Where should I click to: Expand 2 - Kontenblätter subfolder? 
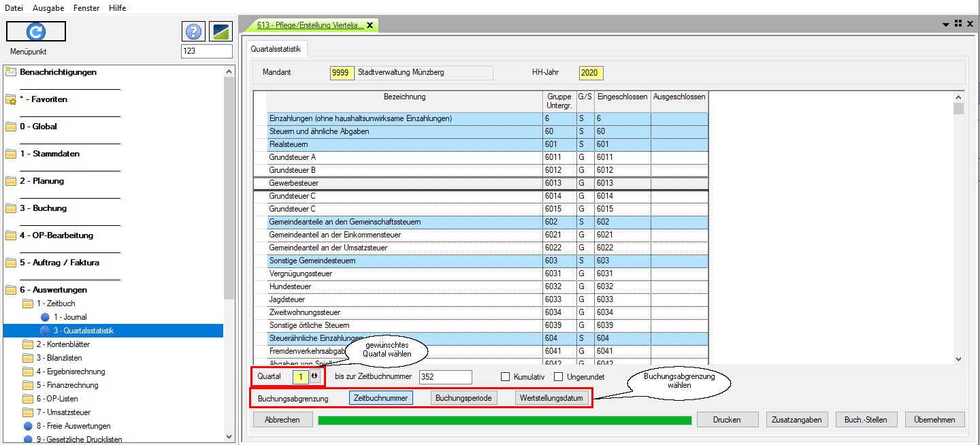(63, 344)
